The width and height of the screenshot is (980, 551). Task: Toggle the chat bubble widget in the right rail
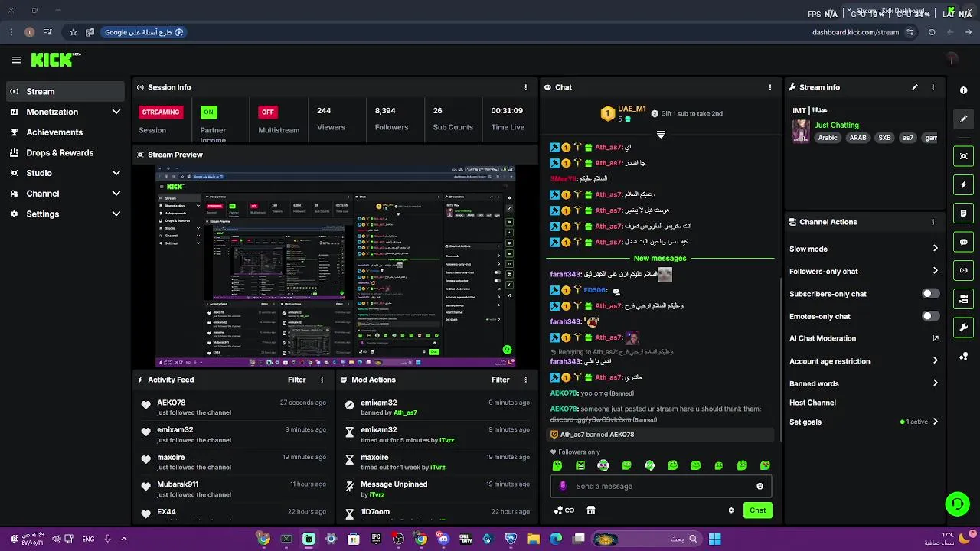coord(963,242)
